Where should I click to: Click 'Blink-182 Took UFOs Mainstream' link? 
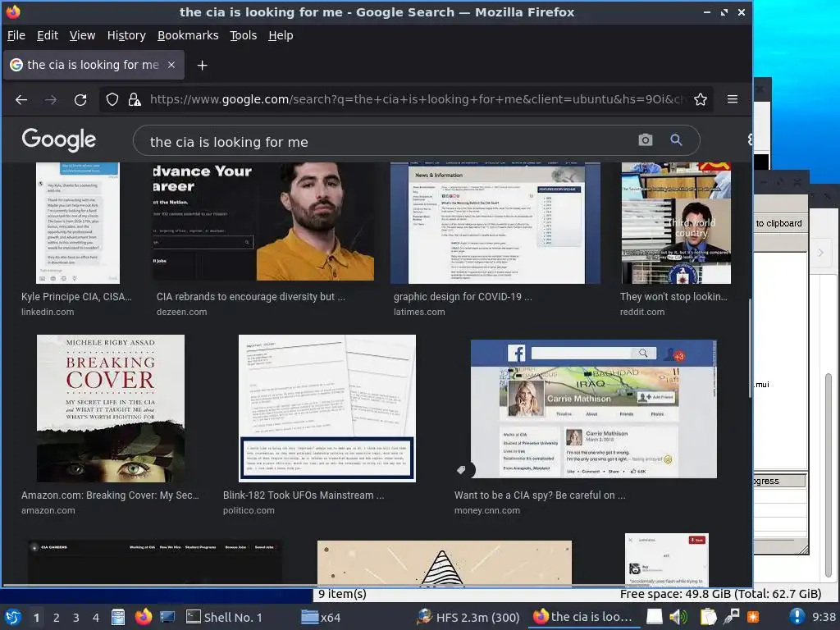(x=304, y=495)
